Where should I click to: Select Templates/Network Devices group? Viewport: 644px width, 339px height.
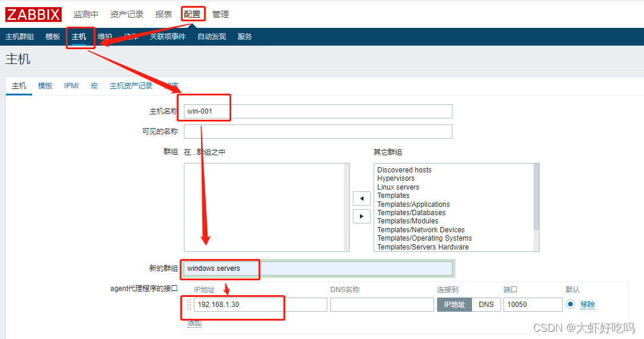pos(421,230)
